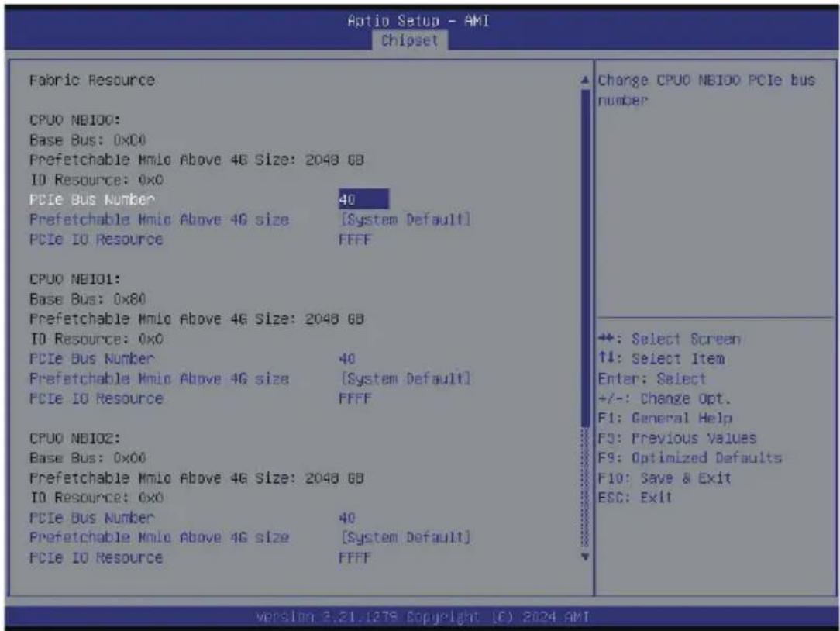Image resolution: width=840 pixels, height=631 pixels.
Task: Select CPU0 NBIO2 PCIe Bus Number value
Action: [x=347, y=518]
